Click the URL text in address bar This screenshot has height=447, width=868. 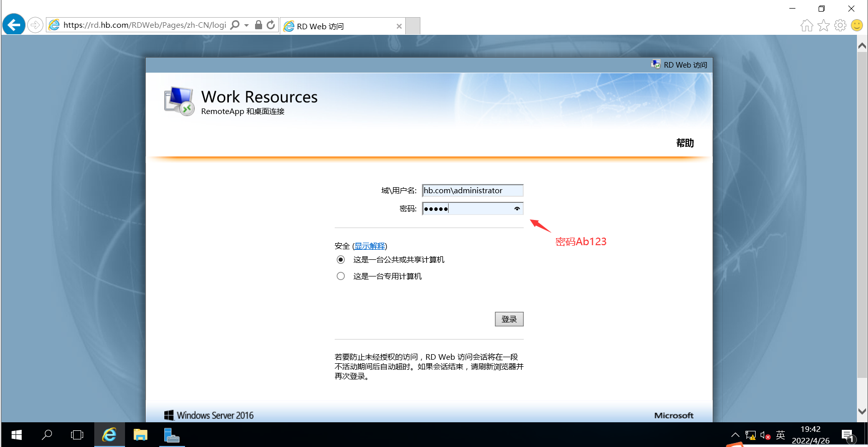[x=145, y=25]
